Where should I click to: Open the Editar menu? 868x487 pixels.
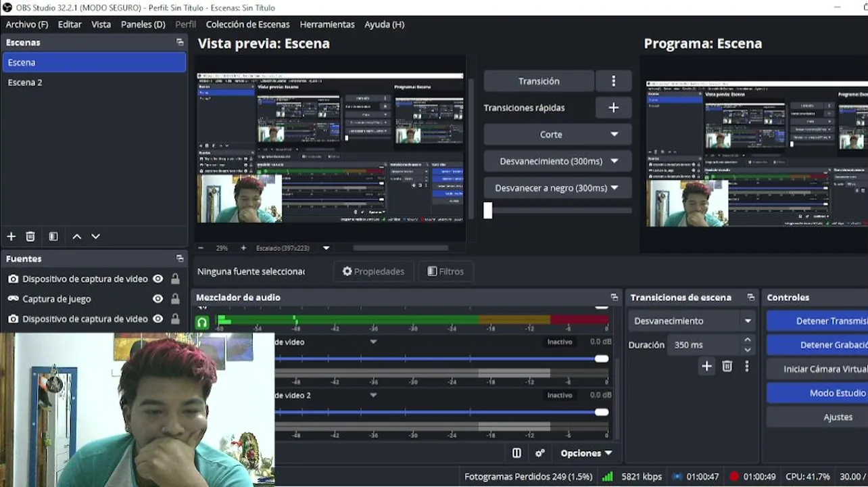tap(70, 24)
